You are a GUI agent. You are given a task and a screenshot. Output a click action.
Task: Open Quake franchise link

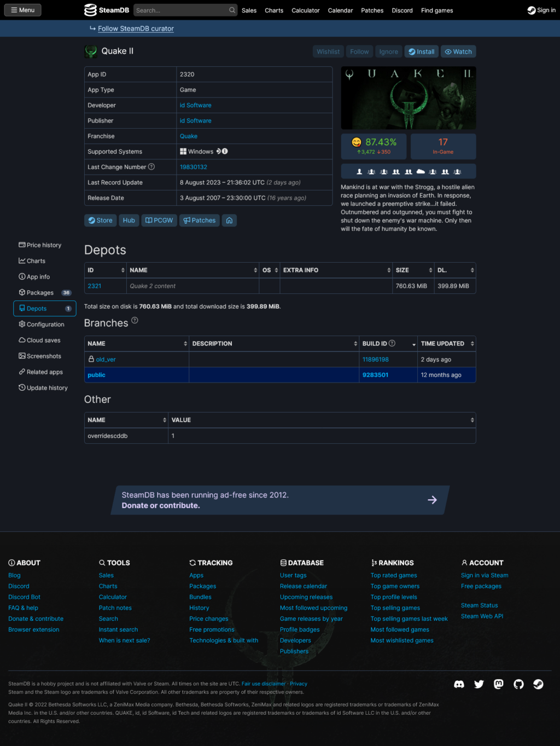click(189, 136)
